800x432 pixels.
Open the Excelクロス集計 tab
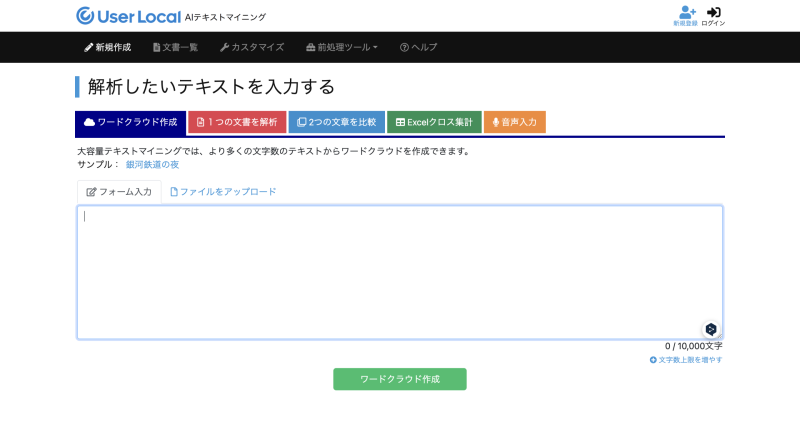pos(434,122)
